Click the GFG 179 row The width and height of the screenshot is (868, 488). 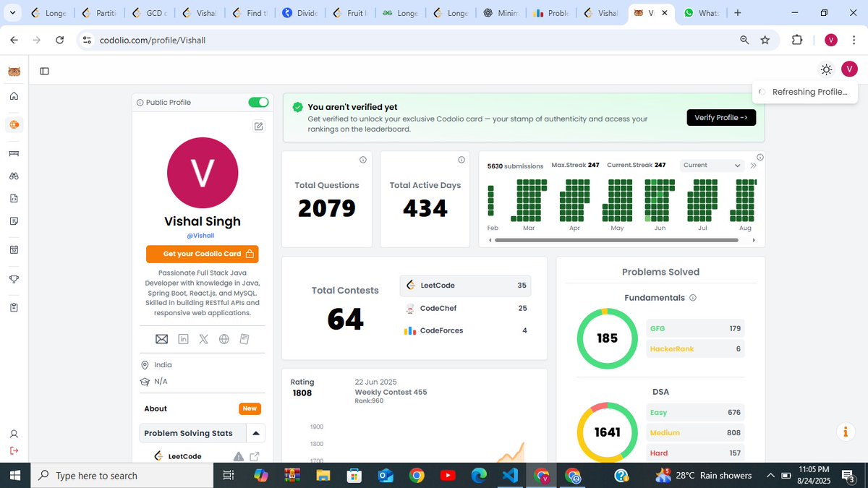tap(695, 328)
